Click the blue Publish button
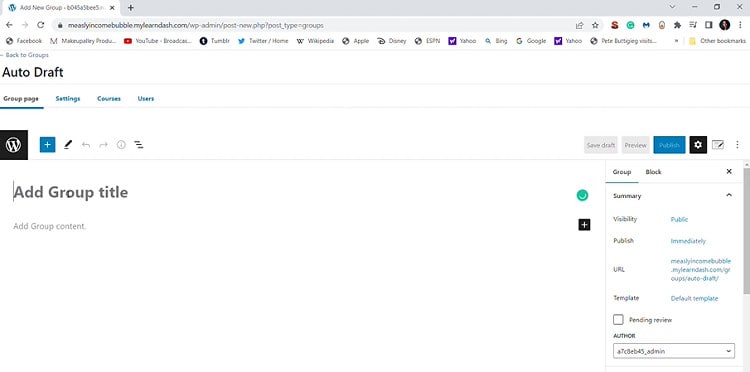The height and width of the screenshot is (372, 750). point(669,145)
